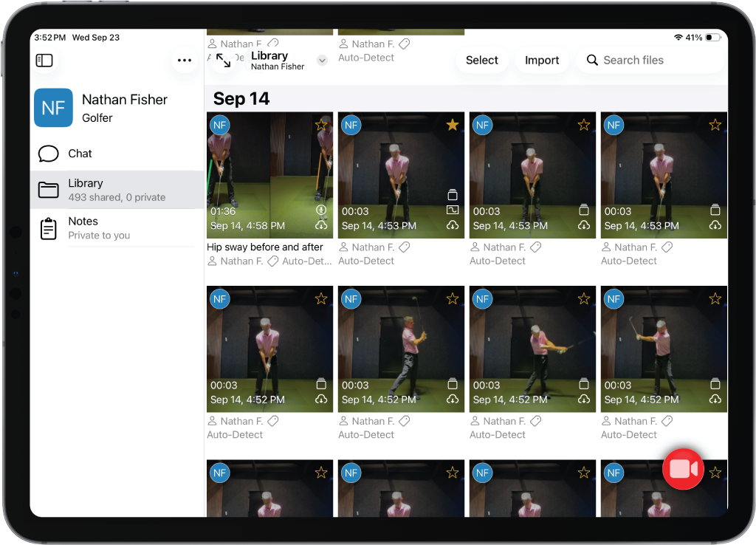Screen dimensions: 756x545
Task: Tap the red record video button
Action: click(x=683, y=469)
